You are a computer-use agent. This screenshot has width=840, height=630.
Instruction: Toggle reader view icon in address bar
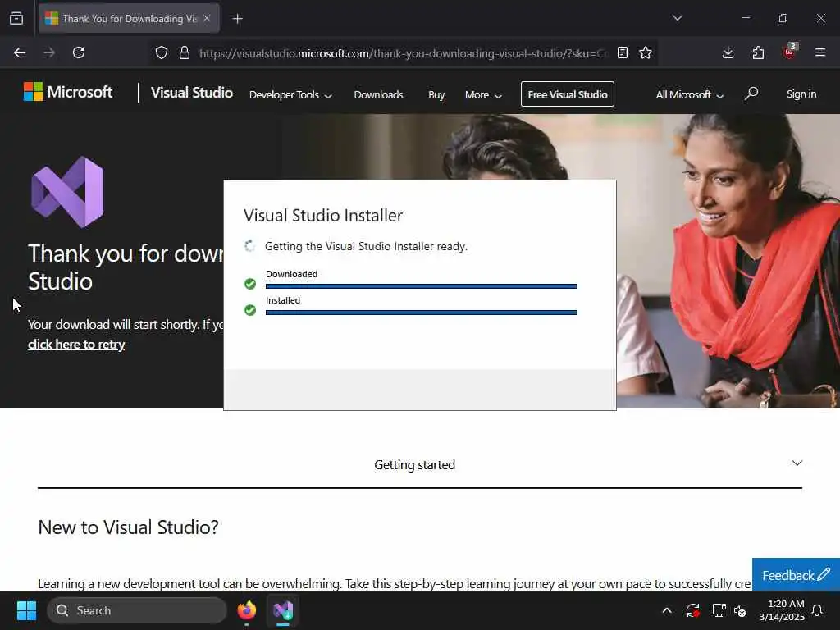(x=623, y=52)
